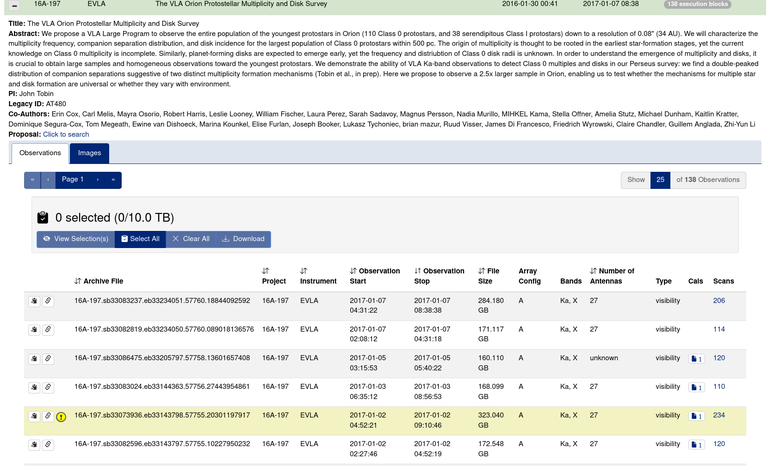Sort table by Archive File column
Screen dimensions: 768x466
(x=97, y=281)
